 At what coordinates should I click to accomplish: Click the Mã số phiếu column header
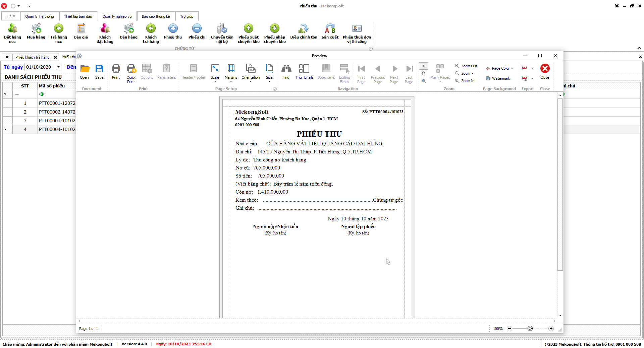57,86
